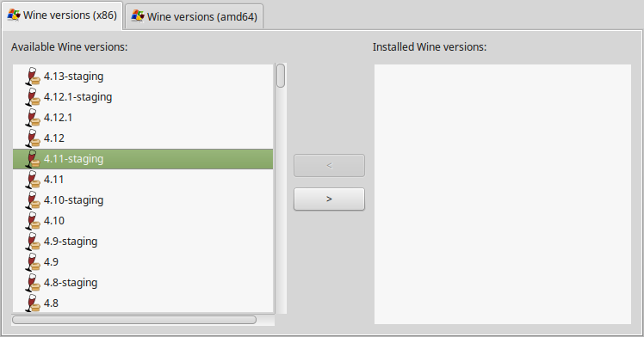The image size is (644, 337).
Task: Pick the 4.8-staging list entry
Action: click(x=143, y=283)
